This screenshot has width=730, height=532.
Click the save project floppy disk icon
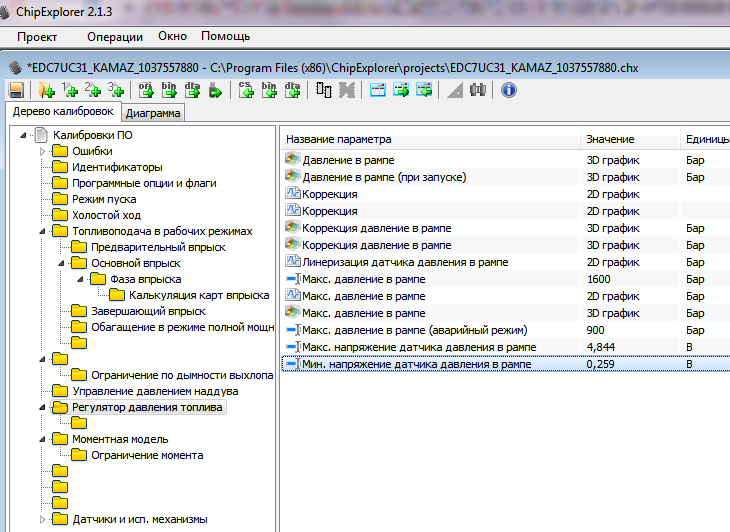(x=16, y=90)
